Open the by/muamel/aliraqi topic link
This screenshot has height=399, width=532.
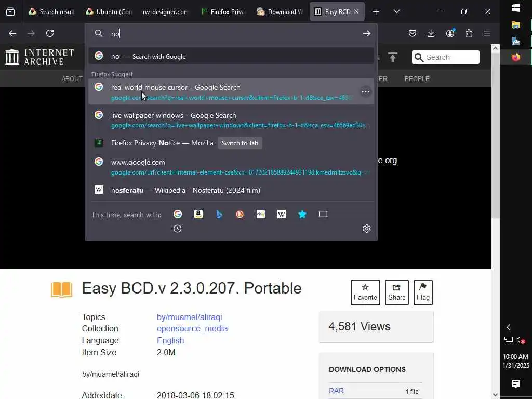(x=189, y=317)
